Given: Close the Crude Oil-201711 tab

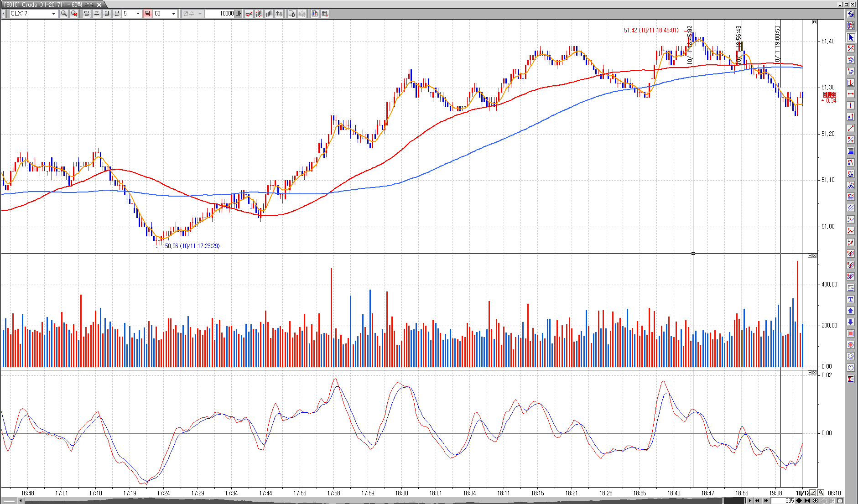Looking at the screenshot, I should (x=99, y=5).
